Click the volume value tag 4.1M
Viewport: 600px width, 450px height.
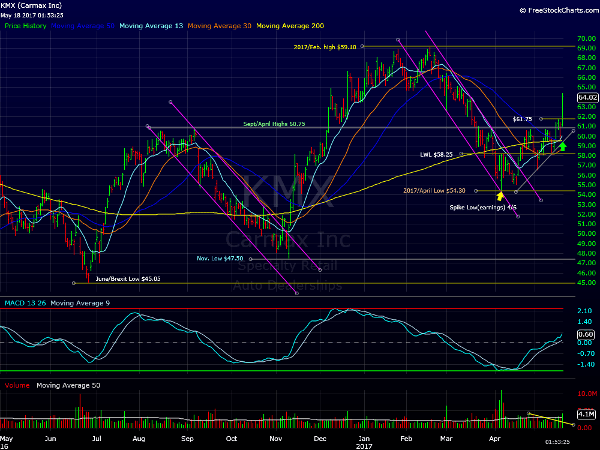[x=586, y=414]
